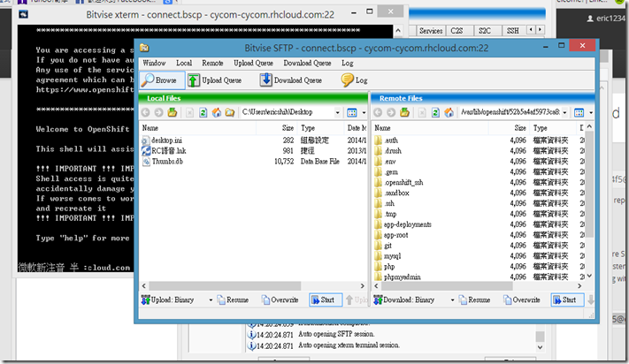Open the Upload Queue toolbar button
Image resolution: width=629 pixels, height=364 pixels.
215,80
